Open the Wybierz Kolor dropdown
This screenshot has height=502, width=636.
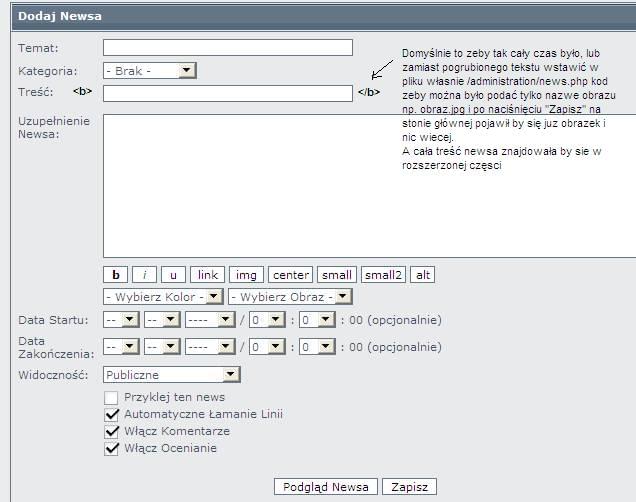163,296
